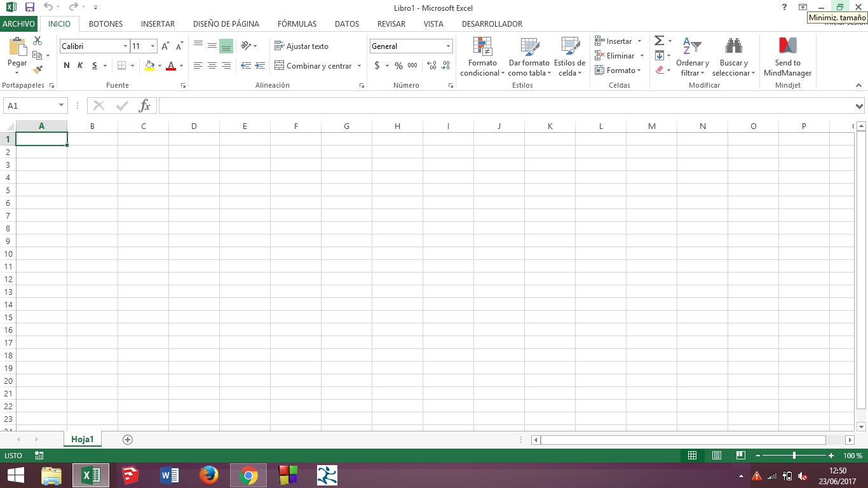The height and width of the screenshot is (488, 868).
Task: Switch to the INSERTAR ribbon tab
Action: 158,24
